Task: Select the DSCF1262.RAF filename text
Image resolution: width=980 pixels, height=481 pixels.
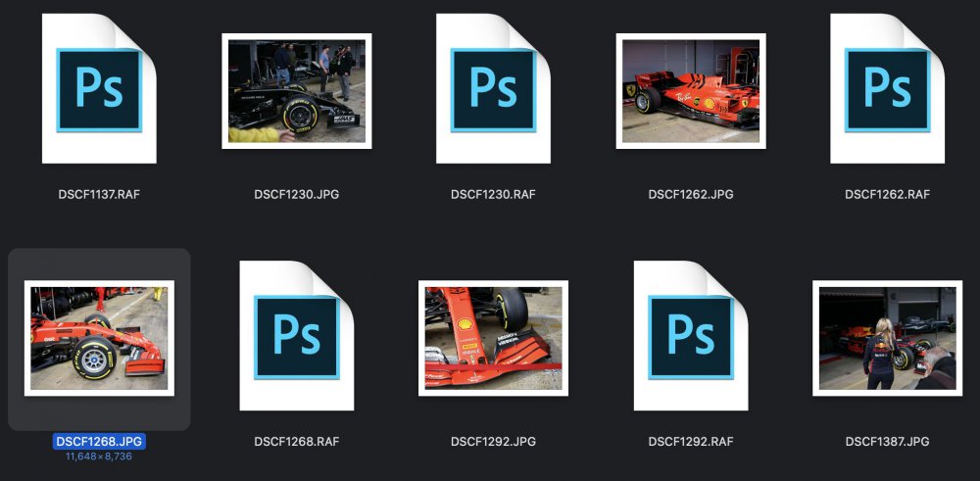Action: 887,194
